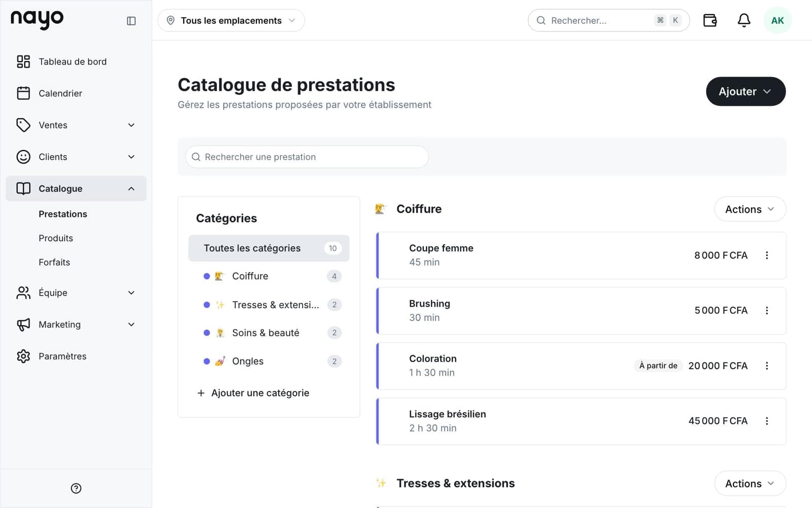This screenshot has width=812, height=508.
Task: Expand the Clients submenu chevron
Action: pyautogui.click(x=131, y=156)
